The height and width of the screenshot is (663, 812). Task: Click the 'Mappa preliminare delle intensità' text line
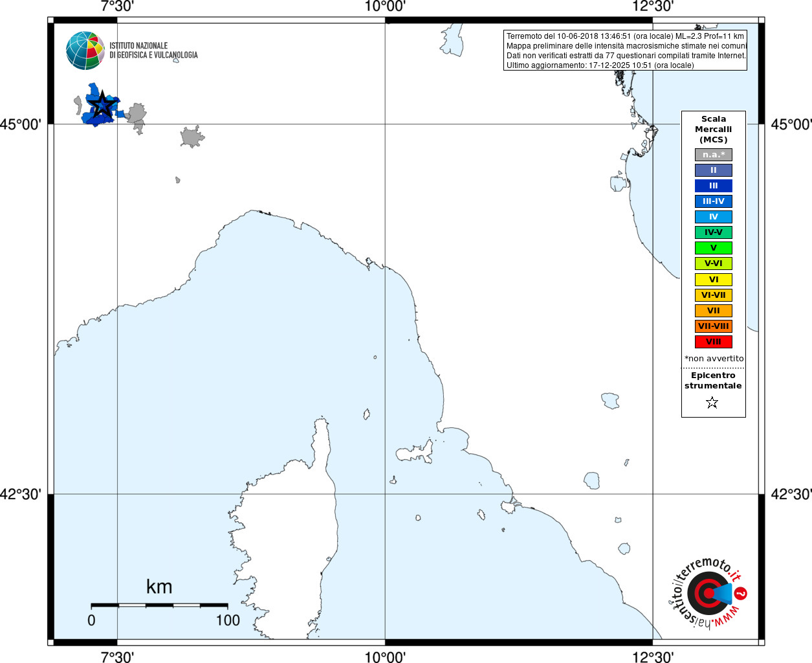pos(626,46)
